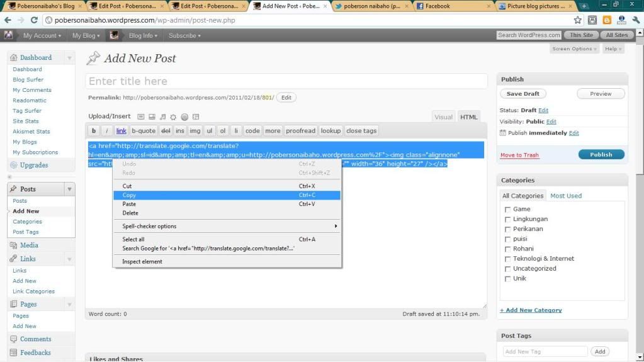Insert bold tag with b button
644x362 pixels.
click(x=94, y=131)
